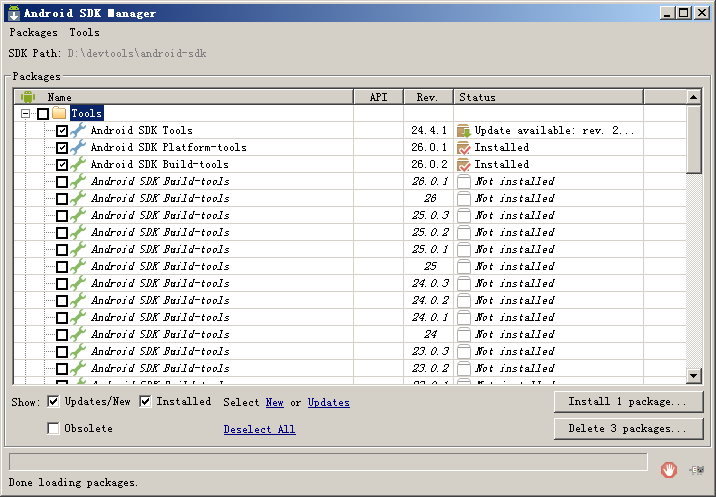
Task: Sort by the Name column header
Action: point(184,97)
